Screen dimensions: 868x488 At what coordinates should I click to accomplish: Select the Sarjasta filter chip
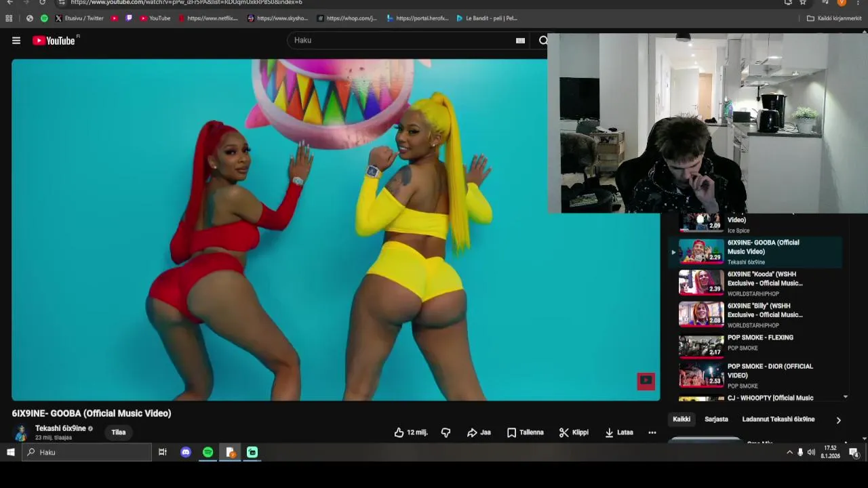pos(716,420)
